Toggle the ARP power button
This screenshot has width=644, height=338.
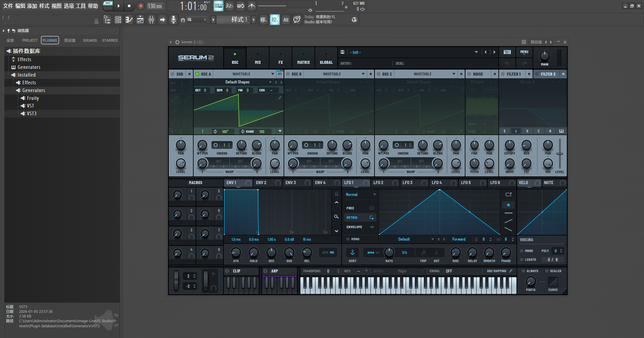265,271
